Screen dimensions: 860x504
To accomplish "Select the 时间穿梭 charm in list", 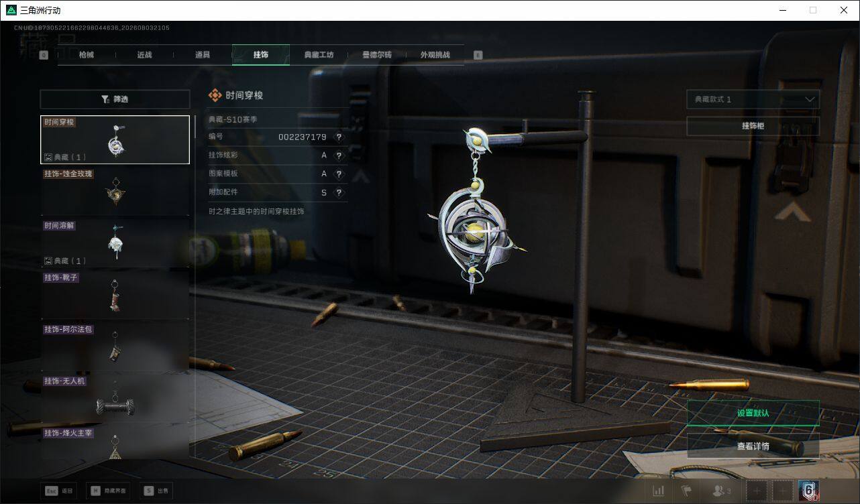I will click(x=115, y=139).
